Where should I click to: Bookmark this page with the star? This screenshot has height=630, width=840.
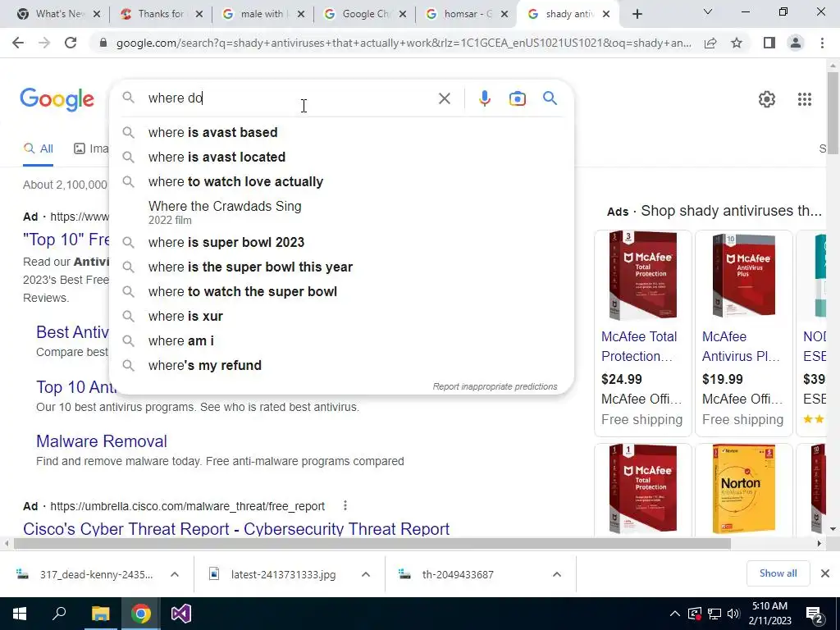tap(737, 43)
